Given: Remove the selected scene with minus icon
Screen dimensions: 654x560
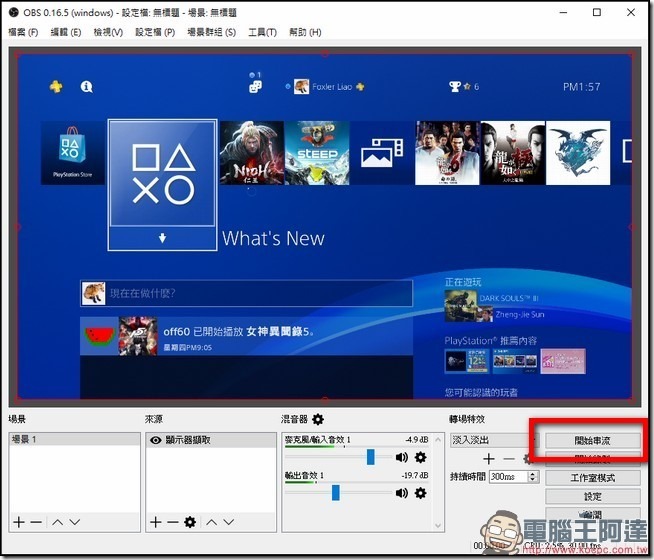Looking at the screenshot, I should (x=36, y=522).
